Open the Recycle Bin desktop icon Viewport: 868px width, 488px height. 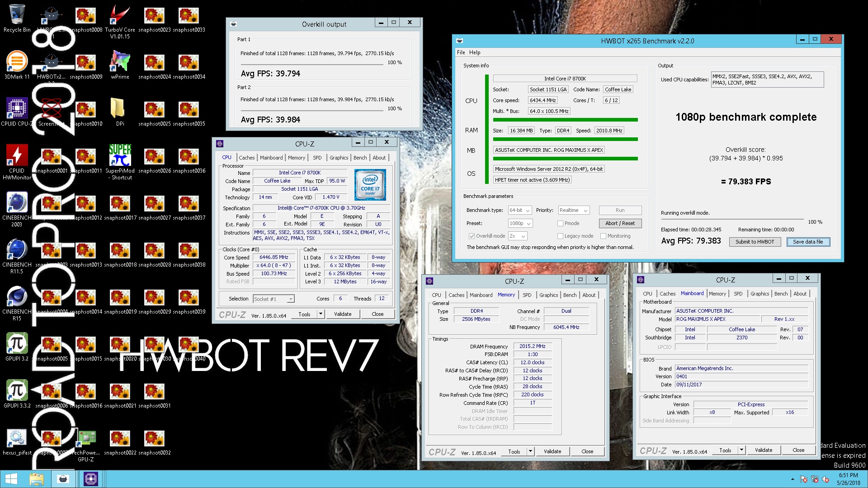pos(17,18)
